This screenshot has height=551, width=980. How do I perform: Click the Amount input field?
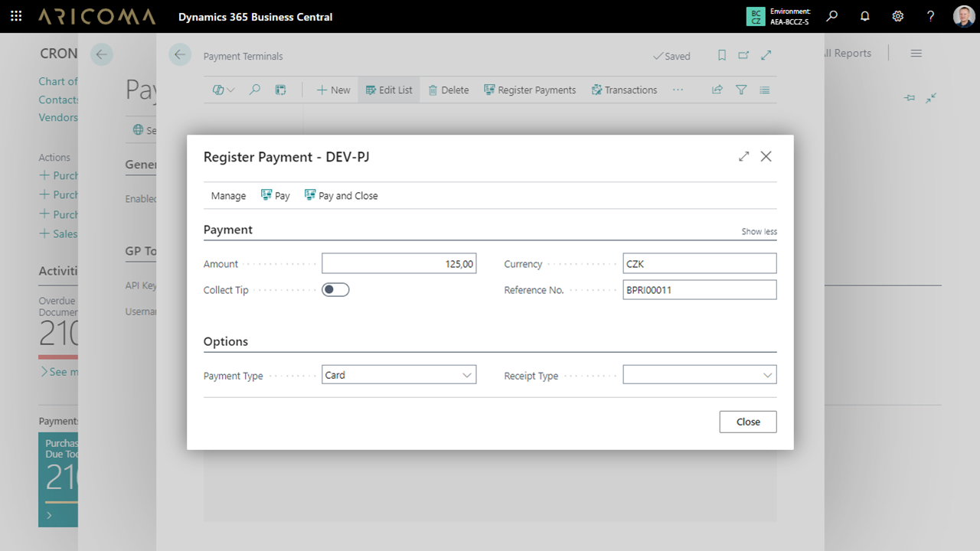pyautogui.click(x=399, y=263)
